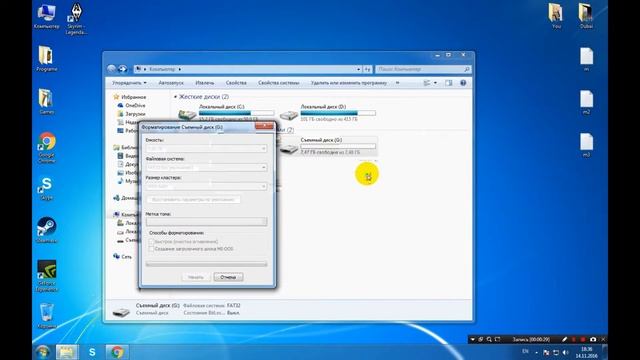The height and width of the screenshot is (360, 640).
Task: Click the volume label input field
Action: pyautogui.click(x=207, y=222)
